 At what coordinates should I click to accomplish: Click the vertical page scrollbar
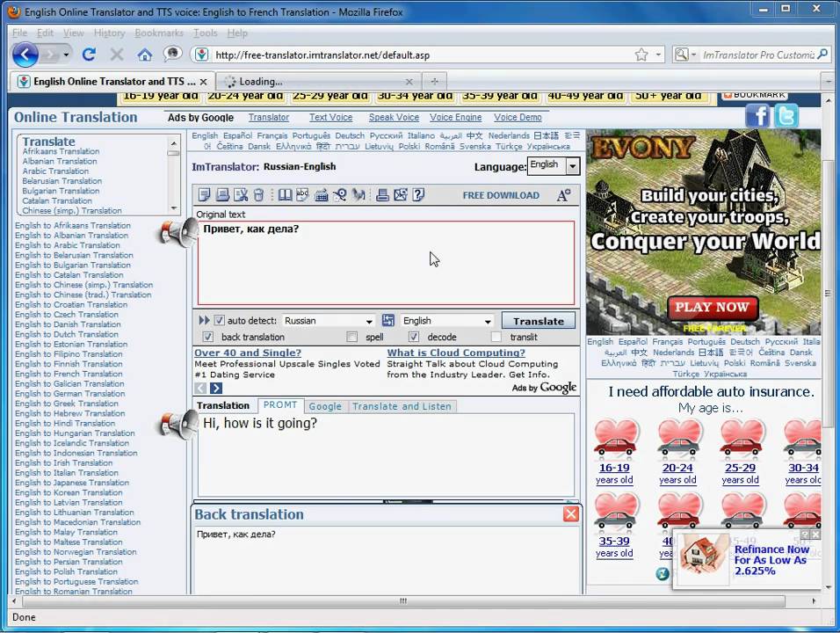[828, 293]
